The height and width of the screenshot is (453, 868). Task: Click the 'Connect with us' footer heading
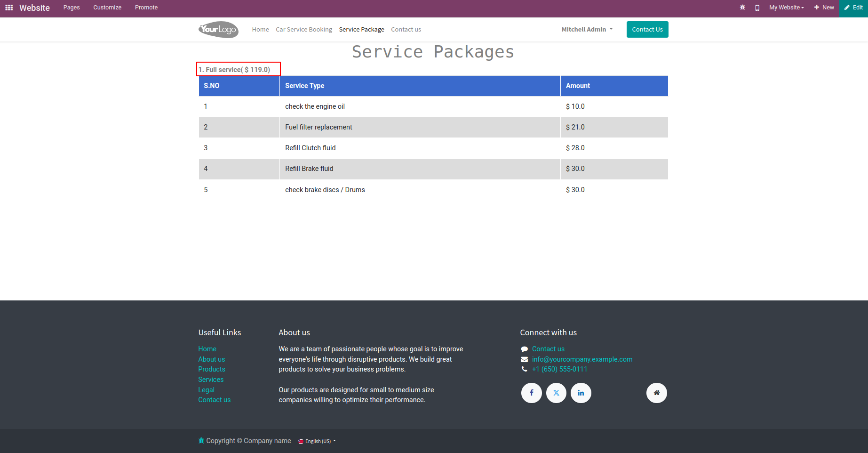pyautogui.click(x=549, y=332)
